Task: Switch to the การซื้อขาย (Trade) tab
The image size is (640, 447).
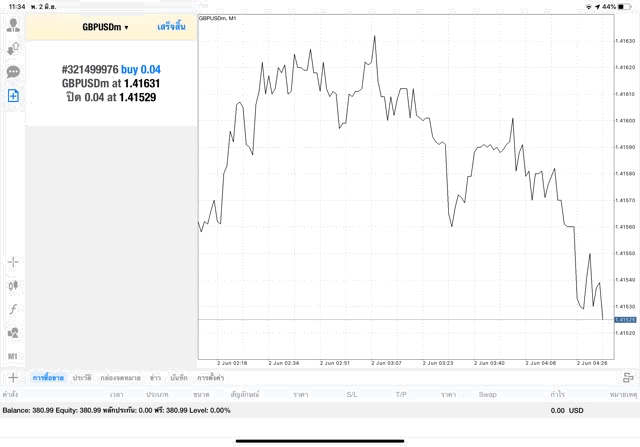Action: (48, 378)
